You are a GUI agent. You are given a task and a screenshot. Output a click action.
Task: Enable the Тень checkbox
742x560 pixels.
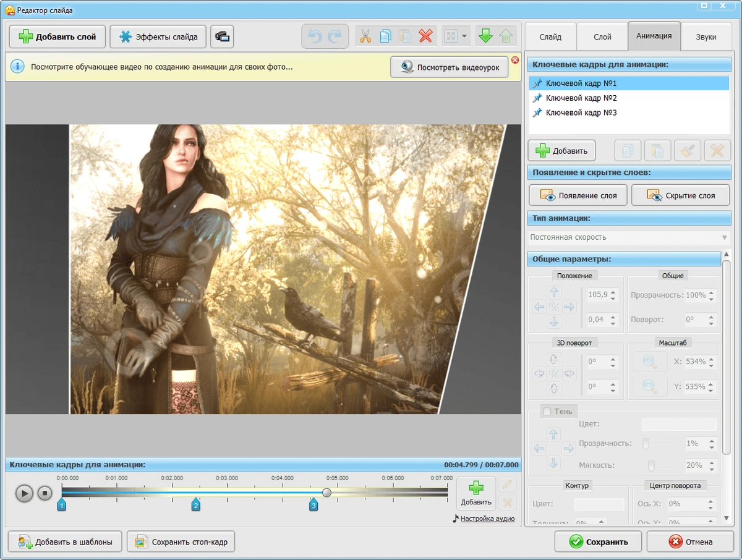tap(547, 412)
